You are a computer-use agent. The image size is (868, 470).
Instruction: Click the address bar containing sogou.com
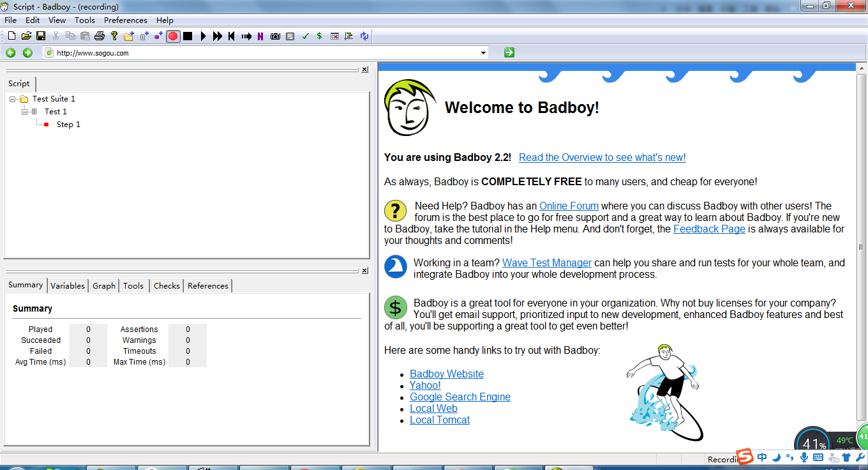pos(266,53)
